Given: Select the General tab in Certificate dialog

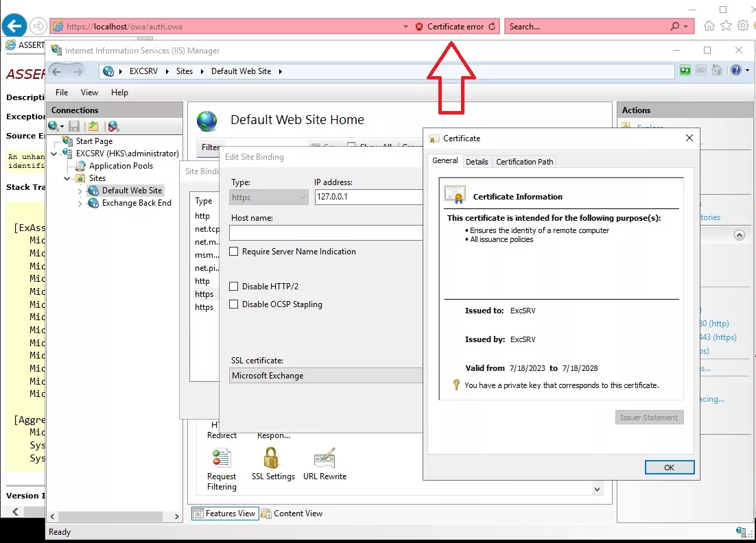Looking at the screenshot, I should pyautogui.click(x=445, y=160).
